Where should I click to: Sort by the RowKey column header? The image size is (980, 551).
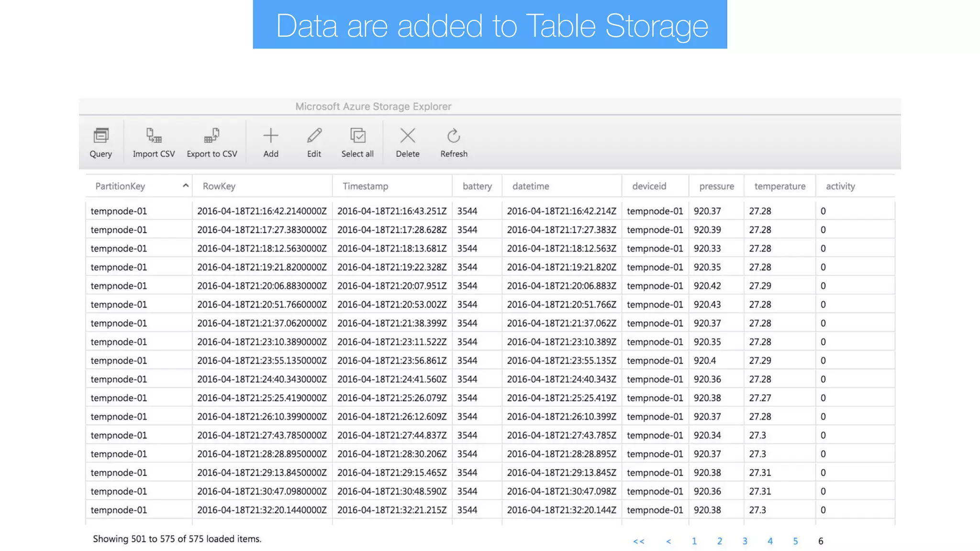pyautogui.click(x=219, y=187)
